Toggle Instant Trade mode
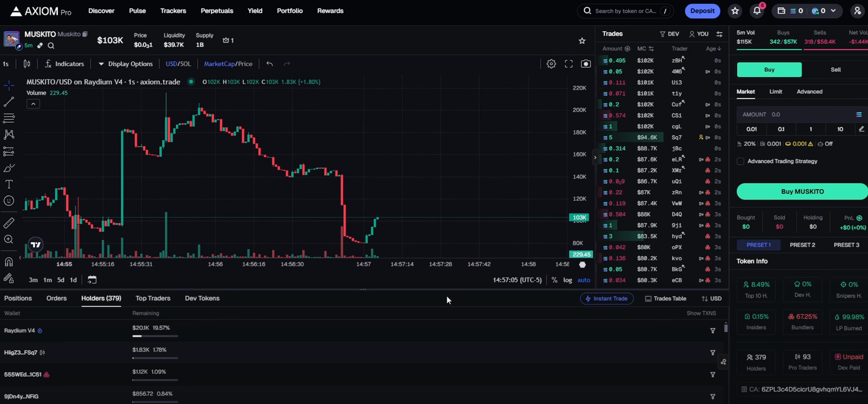The image size is (868, 404). click(x=606, y=299)
